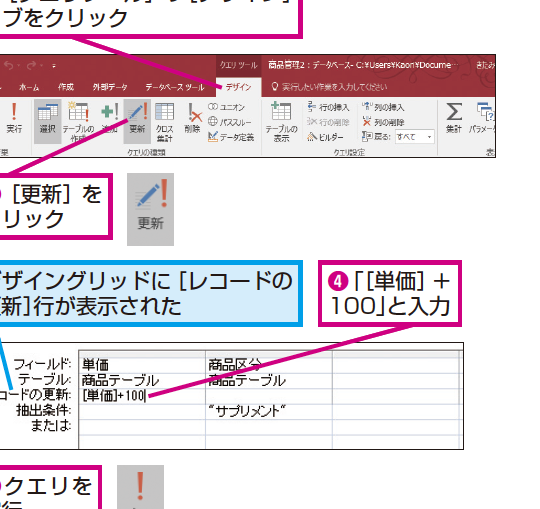Click the 単価 field cell in design grid
The height and width of the screenshot is (509, 540).
(142, 365)
